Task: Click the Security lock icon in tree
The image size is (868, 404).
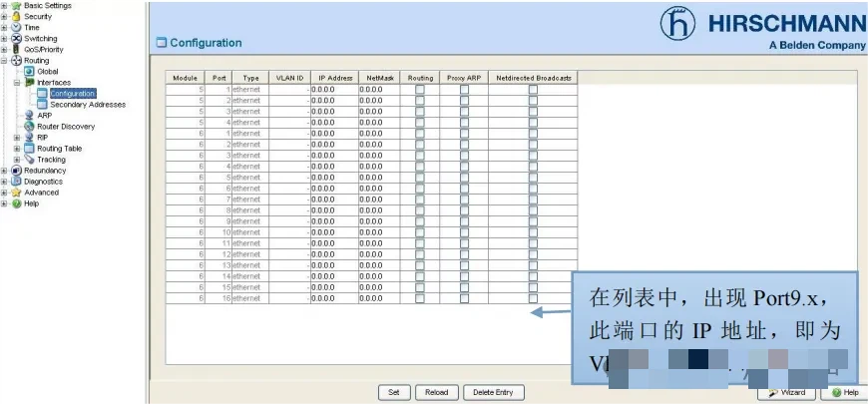Action: [x=16, y=17]
